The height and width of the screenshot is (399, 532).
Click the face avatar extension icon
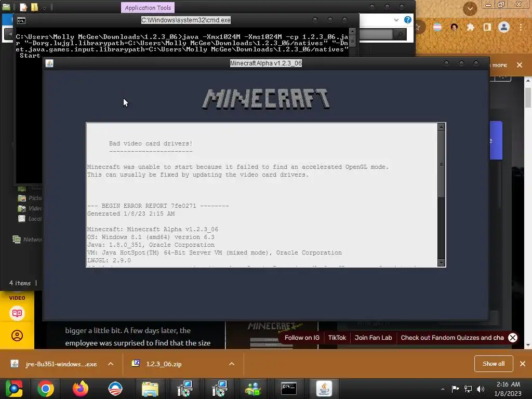(x=454, y=27)
